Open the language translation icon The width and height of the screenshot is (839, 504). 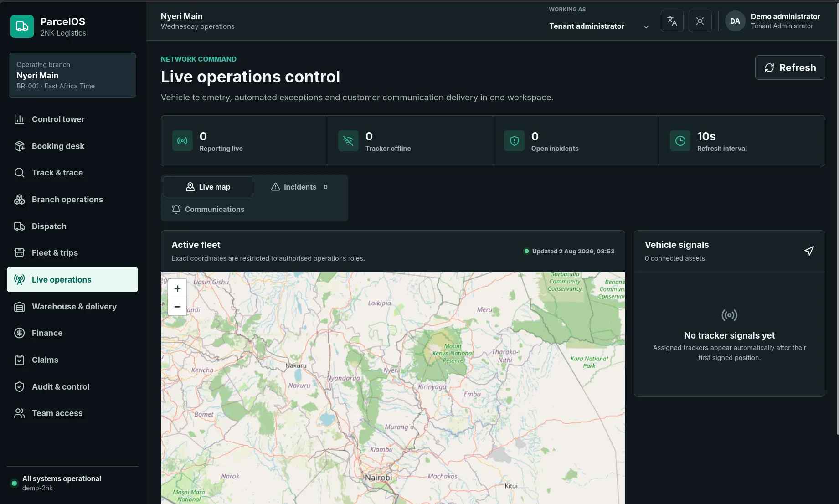click(x=672, y=21)
